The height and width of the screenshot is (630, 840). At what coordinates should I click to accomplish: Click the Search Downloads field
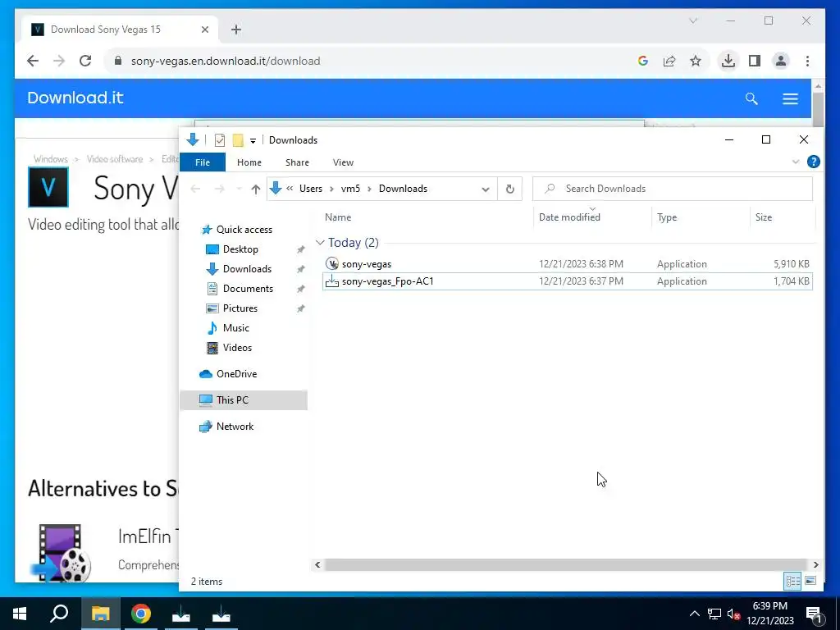coord(673,189)
